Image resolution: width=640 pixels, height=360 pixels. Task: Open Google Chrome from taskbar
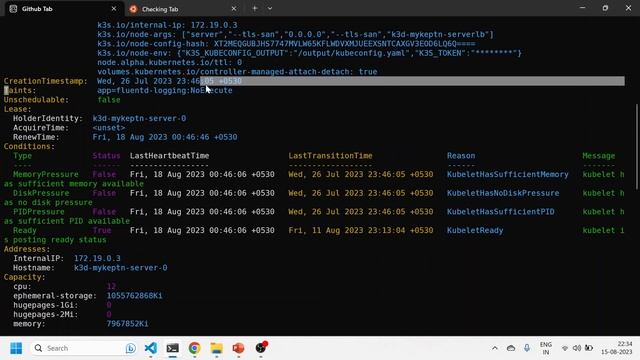(195, 348)
